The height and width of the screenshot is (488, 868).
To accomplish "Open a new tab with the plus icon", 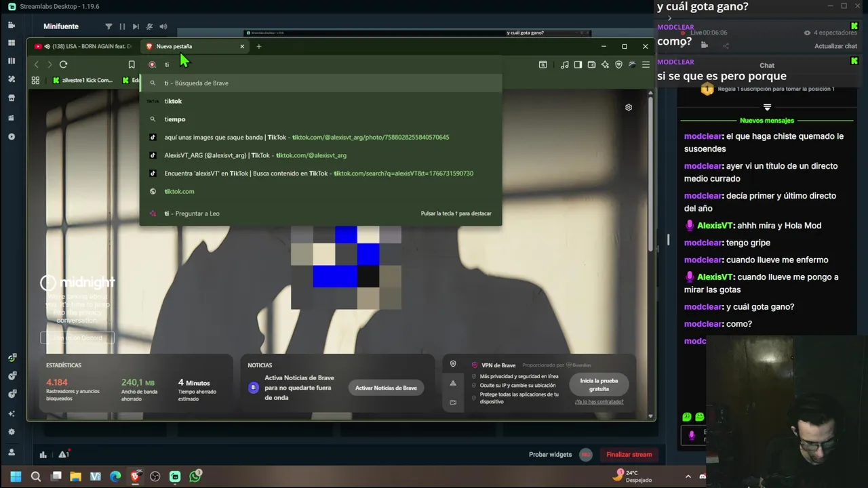I will 258,46.
